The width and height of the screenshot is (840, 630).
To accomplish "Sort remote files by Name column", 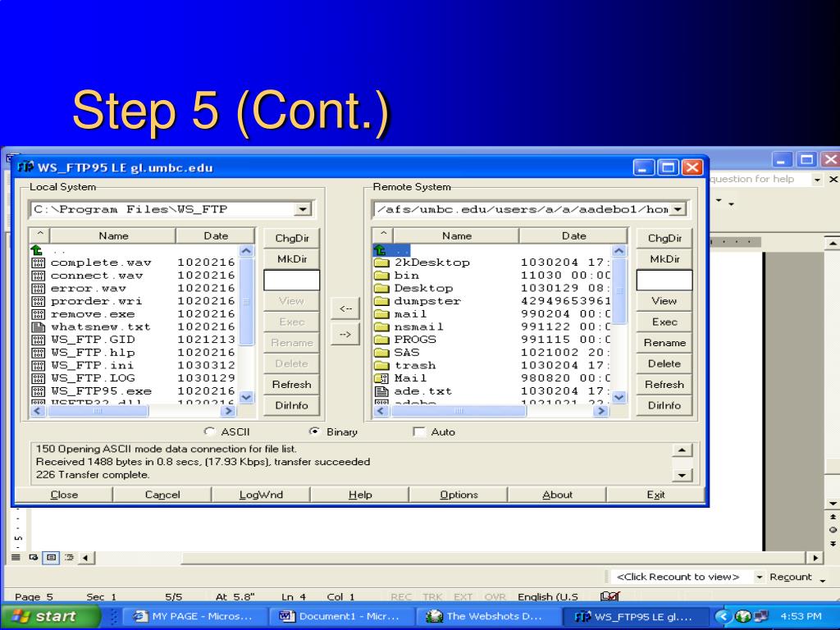I will [456, 235].
